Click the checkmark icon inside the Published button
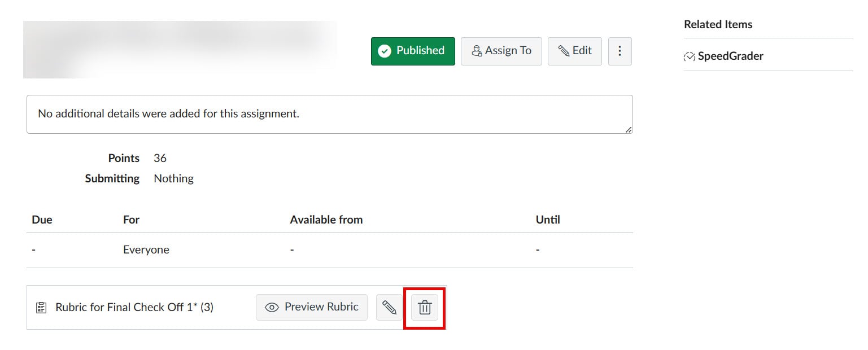The image size is (868, 350). coord(385,51)
